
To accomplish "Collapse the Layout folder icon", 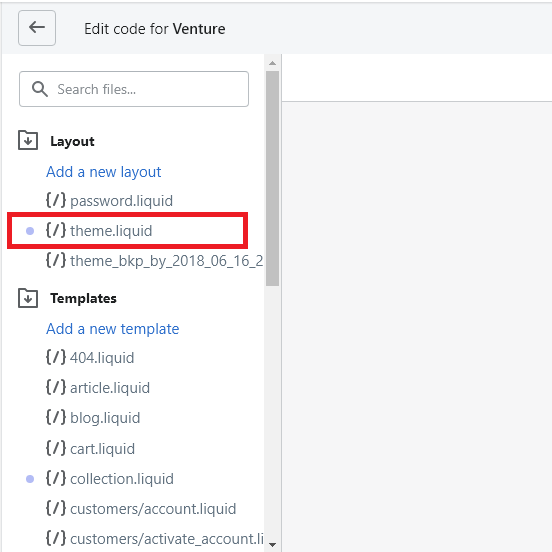I will pyautogui.click(x=28, y=140).
